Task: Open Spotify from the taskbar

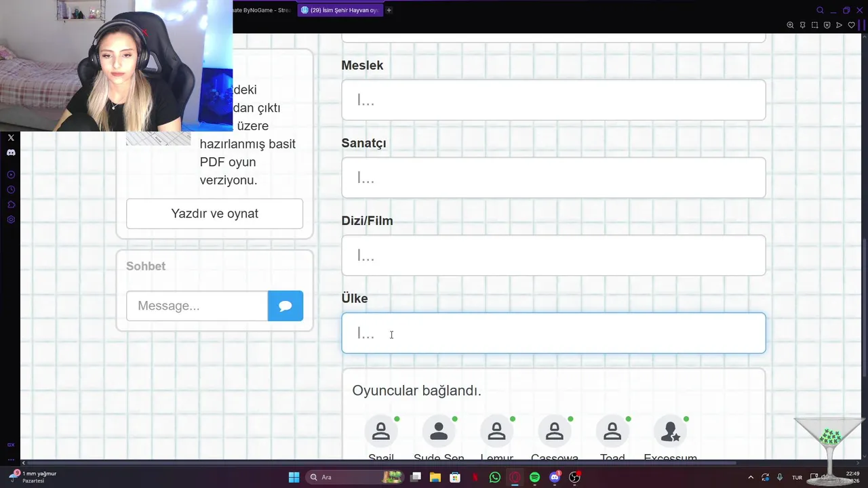Action: 534,477
